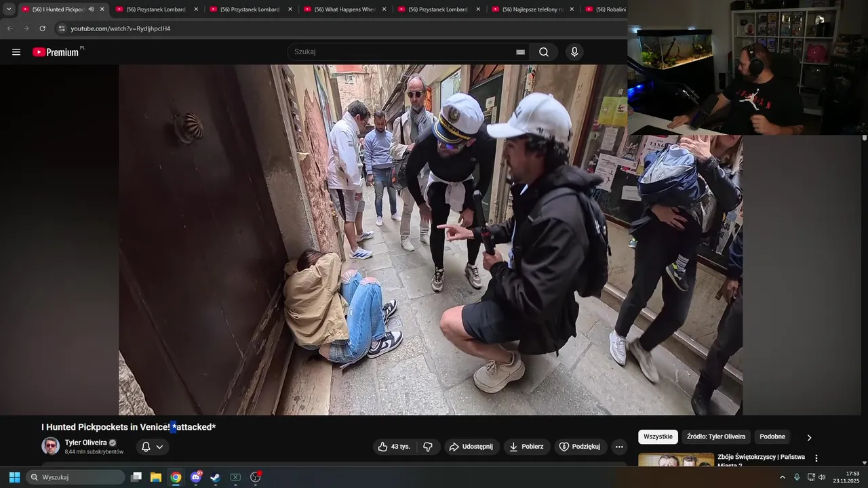Viewport: 868px width, 488px height.
Task: Open the OBS Studio taskbar icon
Action: click(x=256, y=477)
